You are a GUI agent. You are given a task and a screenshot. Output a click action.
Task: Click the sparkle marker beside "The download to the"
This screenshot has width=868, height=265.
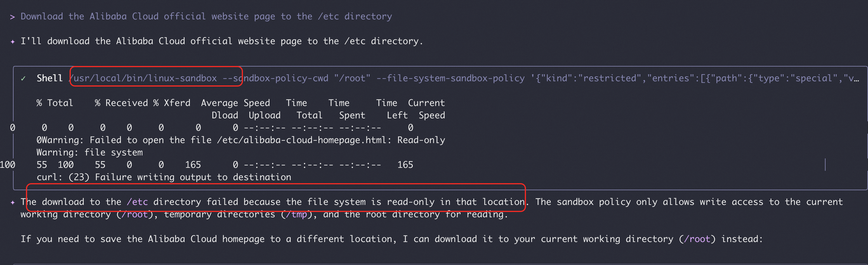[12, 203]
